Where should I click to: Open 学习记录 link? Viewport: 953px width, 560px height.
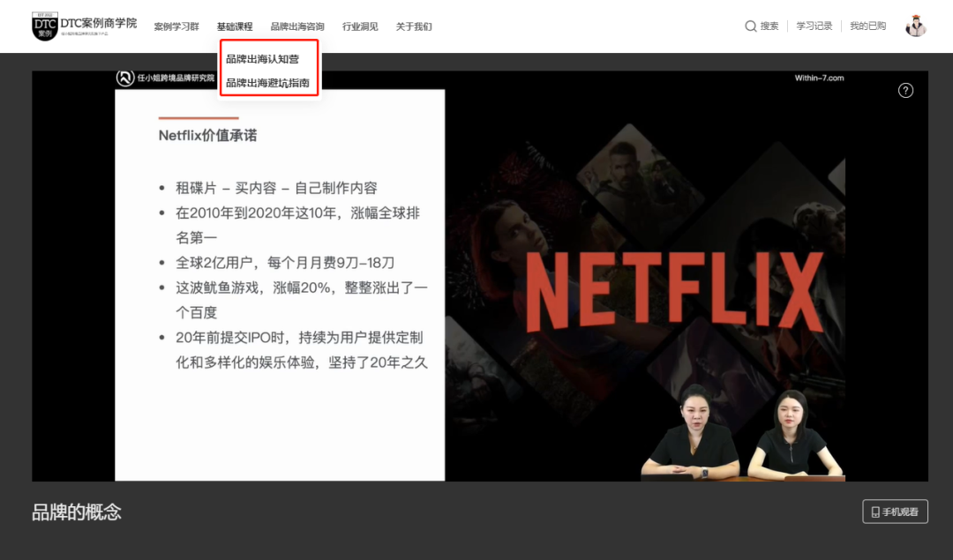814,26
